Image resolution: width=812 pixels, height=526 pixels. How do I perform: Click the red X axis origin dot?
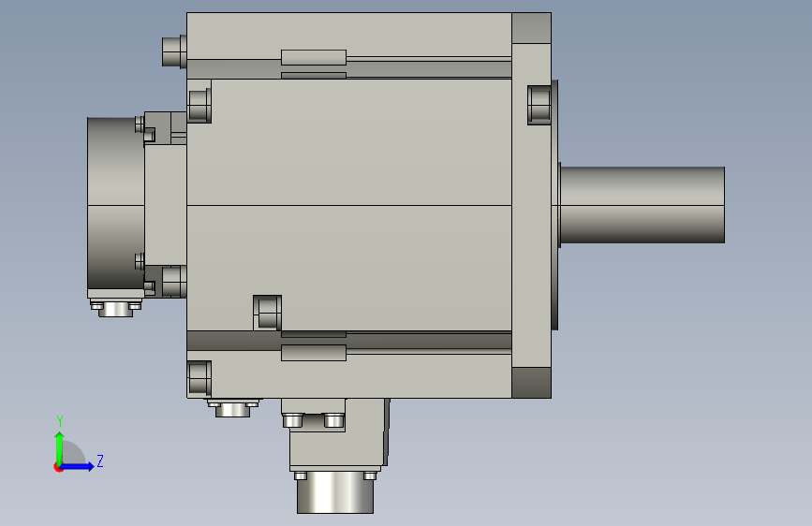coord(58,467)
